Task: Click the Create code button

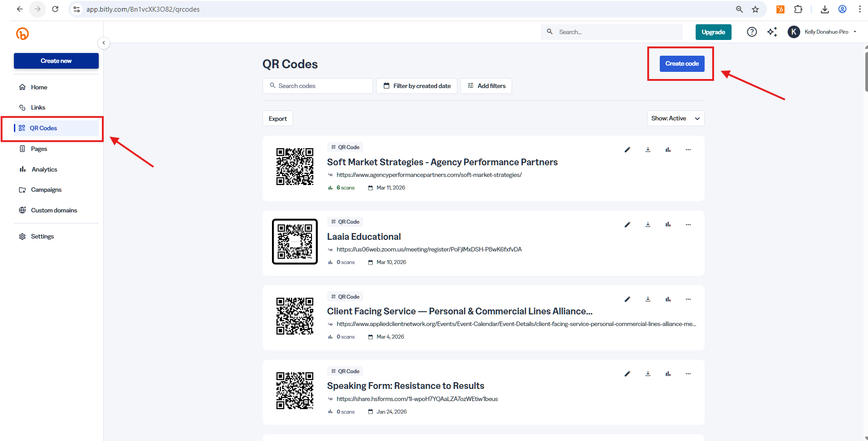Action: point(682,64)
